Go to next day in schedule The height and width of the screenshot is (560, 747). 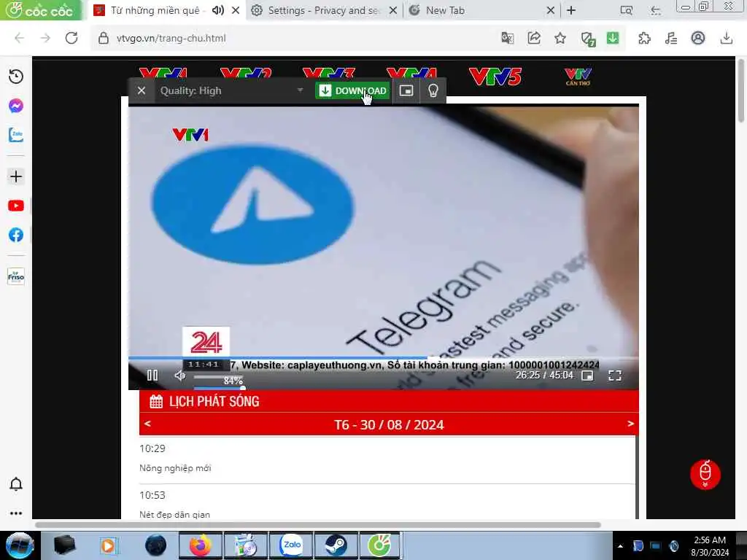[631, 424]
